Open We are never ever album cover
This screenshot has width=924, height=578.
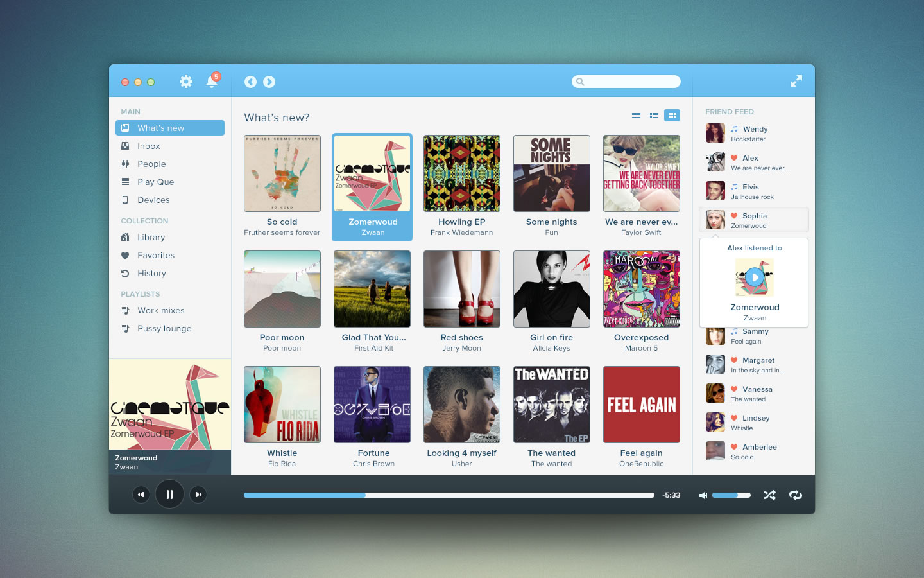pos(642,173)
